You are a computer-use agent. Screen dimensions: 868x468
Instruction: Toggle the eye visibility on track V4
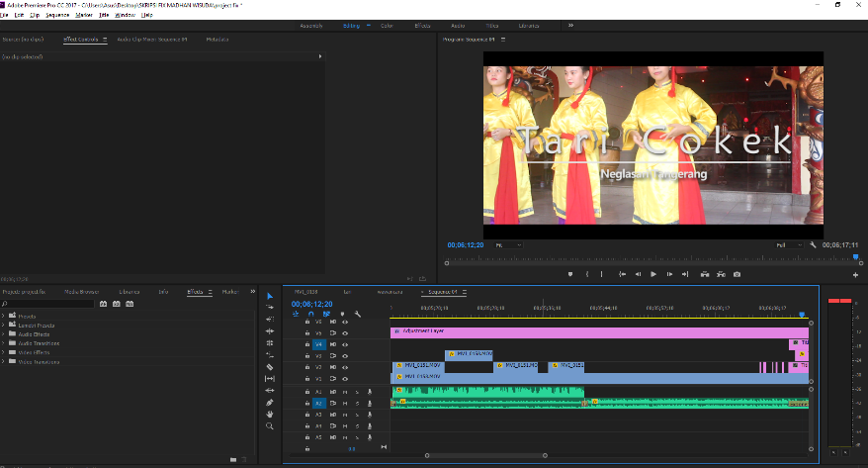click(345, 344)
